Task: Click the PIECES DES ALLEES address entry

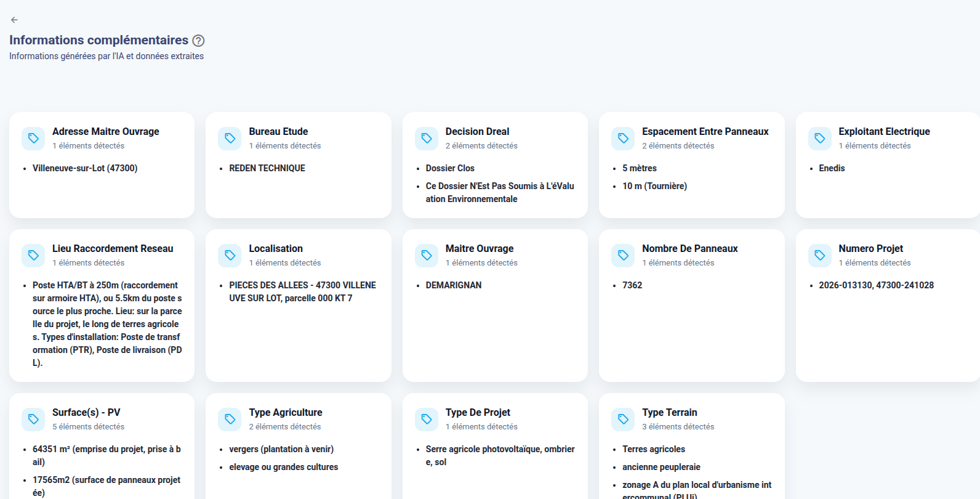Action: pyautogui.click(x=302, y=291)
